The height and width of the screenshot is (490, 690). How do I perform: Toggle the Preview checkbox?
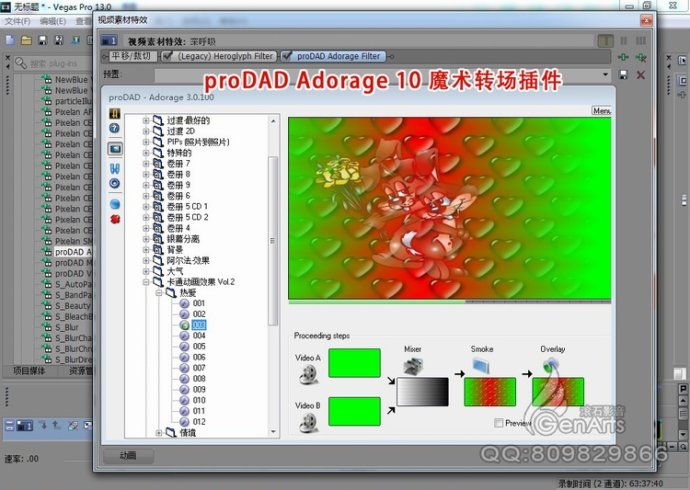point(499,423)
